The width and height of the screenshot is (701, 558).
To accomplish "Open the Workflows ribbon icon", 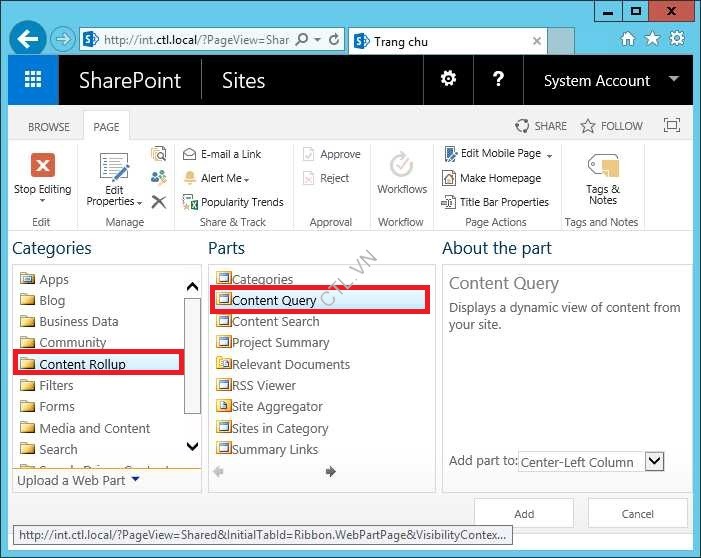I will coord(402,166).
